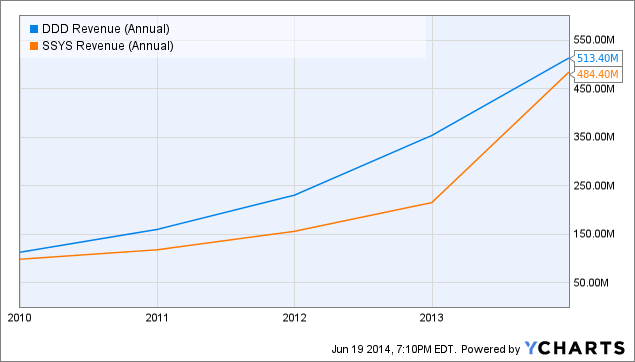The width and height of the screenshot is (635, 362).
Task: Click the 150.00M y-axis label
Action: pos(594,234)
